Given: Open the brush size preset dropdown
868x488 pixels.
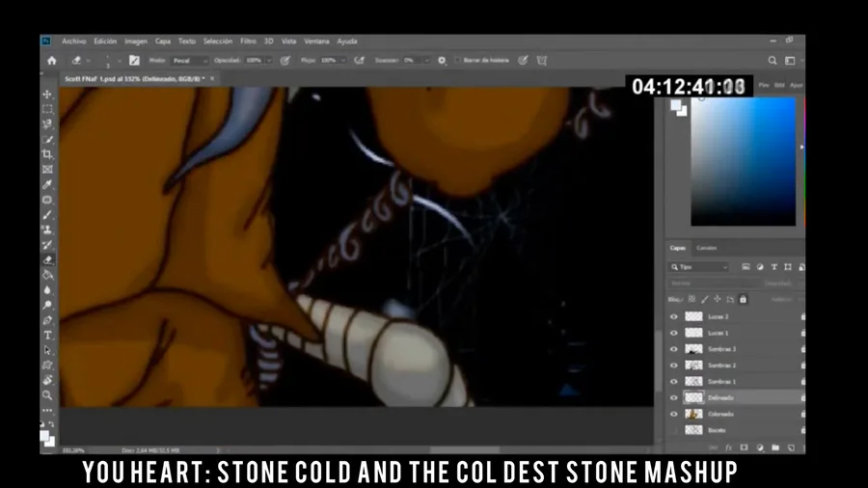Looking at the screenshot, I should [119, 61].
